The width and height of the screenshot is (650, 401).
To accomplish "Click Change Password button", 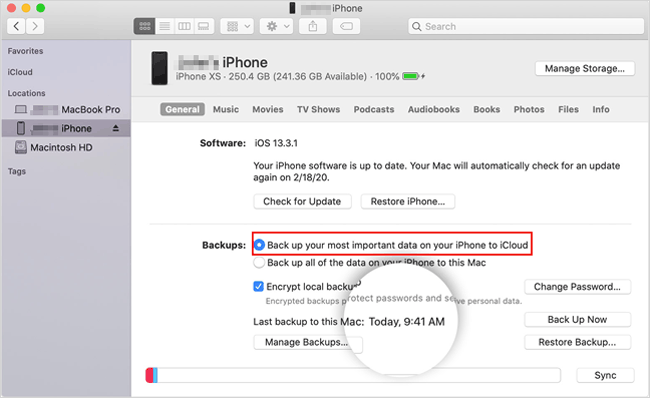I will coord(577,287).
